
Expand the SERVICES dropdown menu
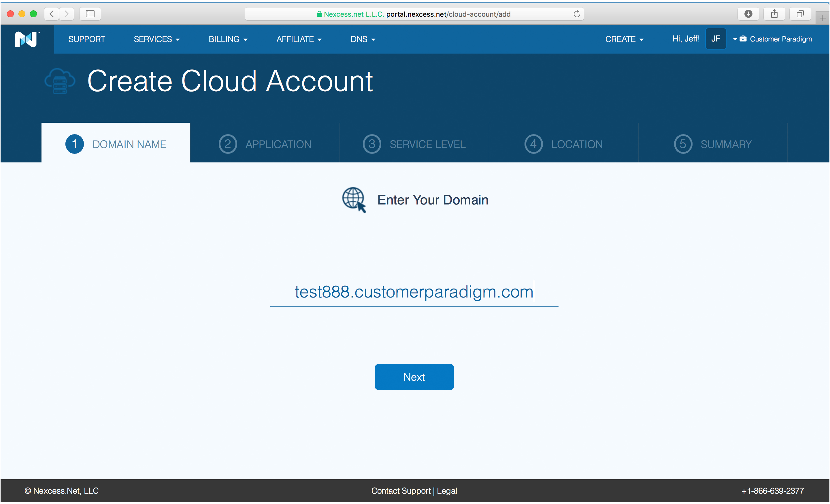(x=157, y=39)
